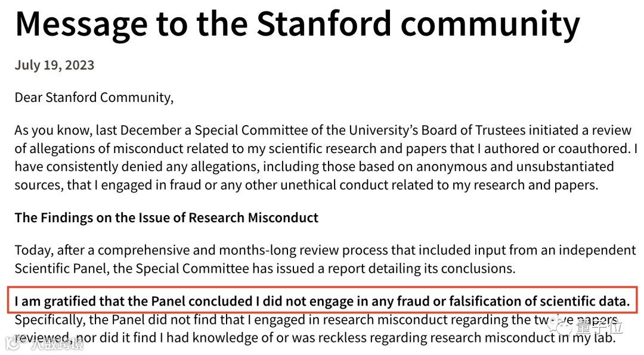Click the circular logo watermark at bottom left

(x=13, y=344)
